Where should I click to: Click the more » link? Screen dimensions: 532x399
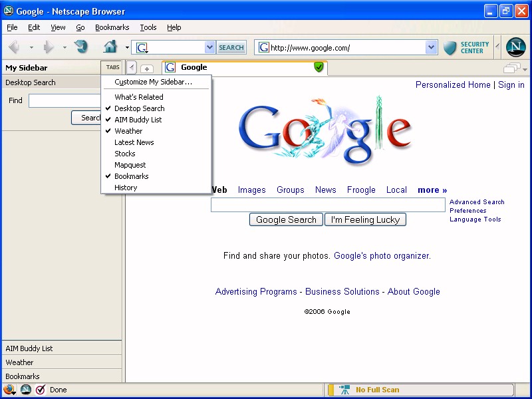click(432, 190)
